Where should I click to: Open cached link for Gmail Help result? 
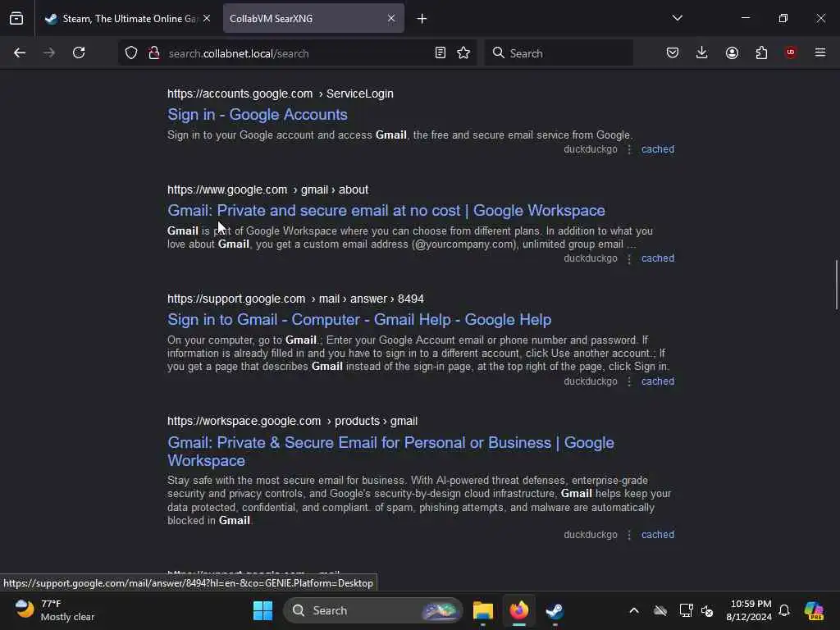pos(658,381)
